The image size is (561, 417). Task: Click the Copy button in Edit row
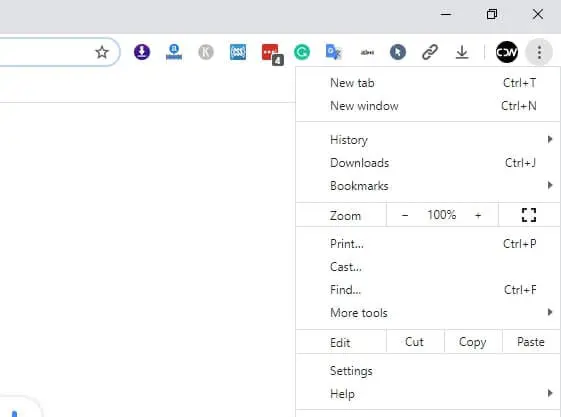[473, 342]
